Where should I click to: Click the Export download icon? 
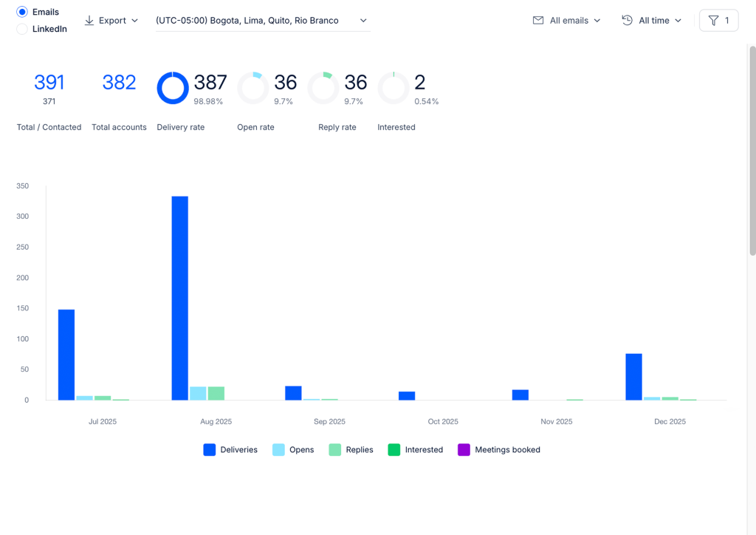coord(89,20)
